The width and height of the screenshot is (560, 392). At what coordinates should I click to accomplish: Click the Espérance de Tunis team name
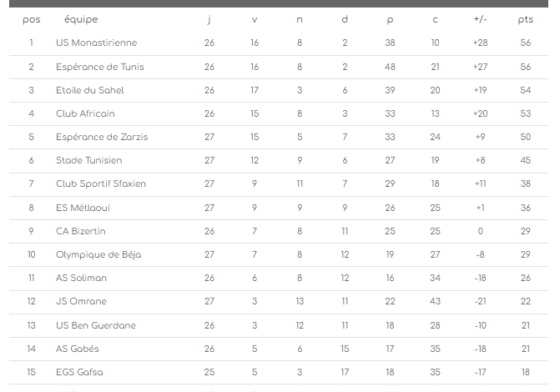coord(99,67)
